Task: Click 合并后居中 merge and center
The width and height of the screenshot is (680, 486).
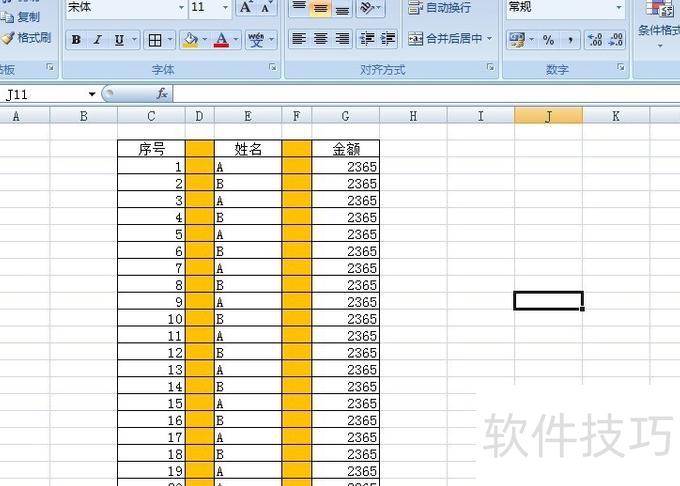Action: click(x=445, y=39)
